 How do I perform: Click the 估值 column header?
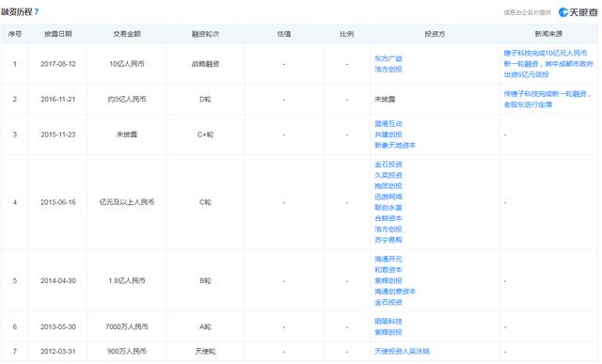click(284, 34)
